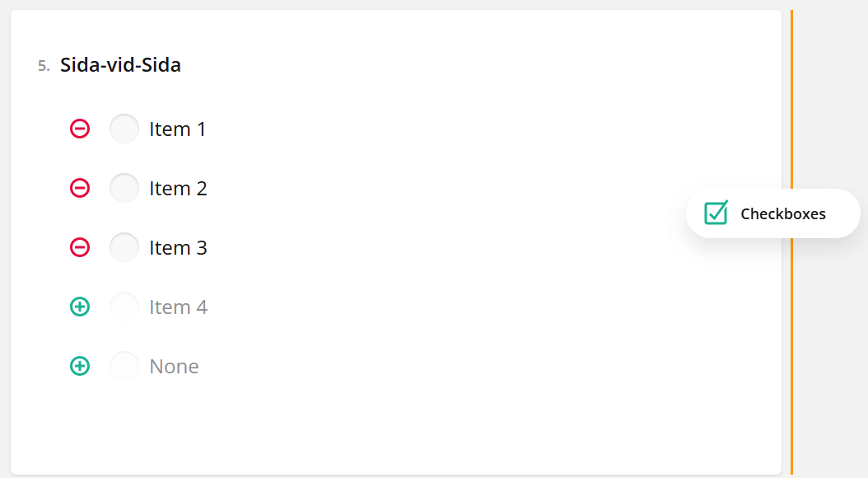Select the checkbox circle for Item 2

point(124,188)
